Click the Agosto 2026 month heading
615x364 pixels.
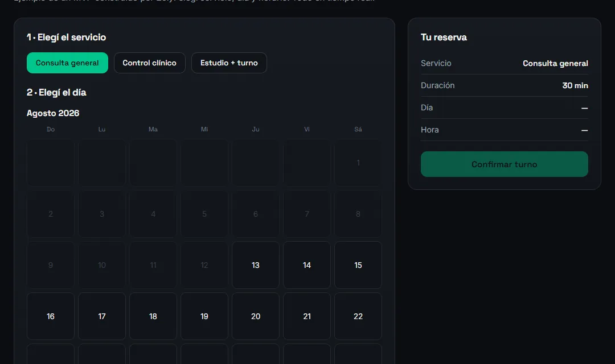(53, 113)
